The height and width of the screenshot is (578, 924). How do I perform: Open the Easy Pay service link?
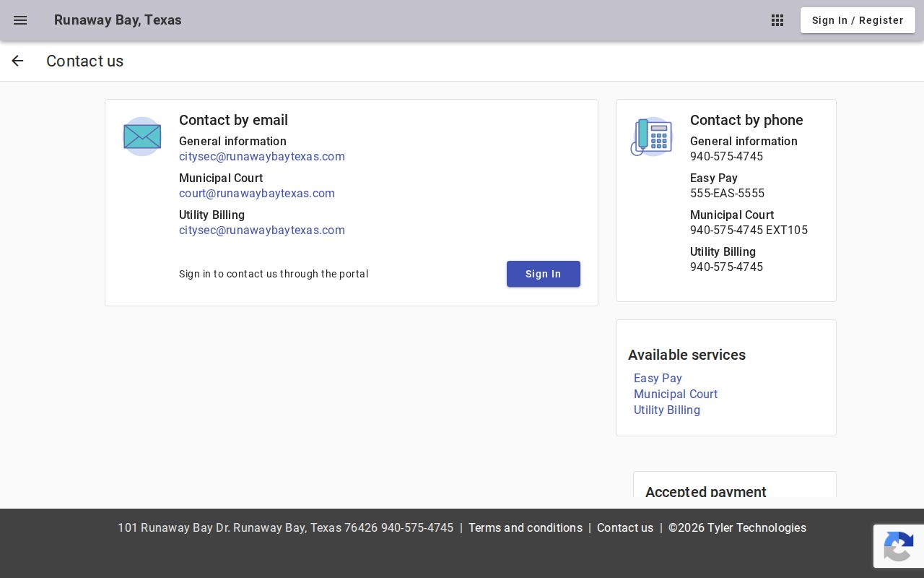(x=658, y=378)
